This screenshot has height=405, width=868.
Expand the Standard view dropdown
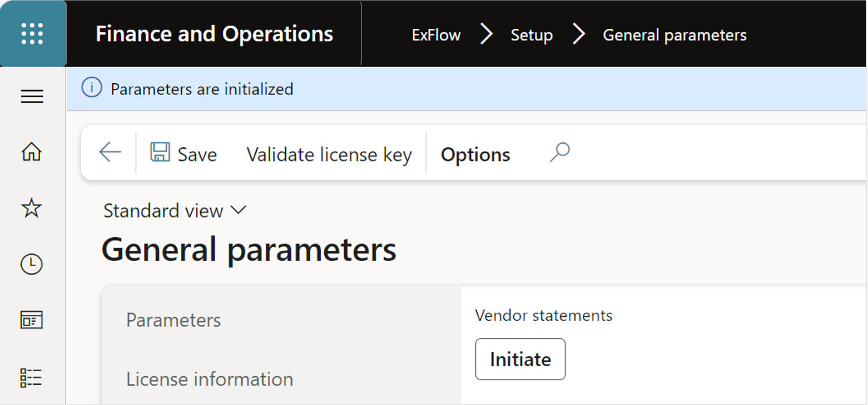[x=175, y=211]
